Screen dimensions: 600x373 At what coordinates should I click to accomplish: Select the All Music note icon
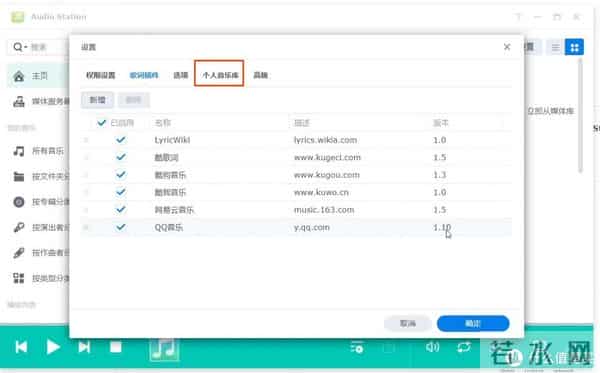tap(19, 151)
